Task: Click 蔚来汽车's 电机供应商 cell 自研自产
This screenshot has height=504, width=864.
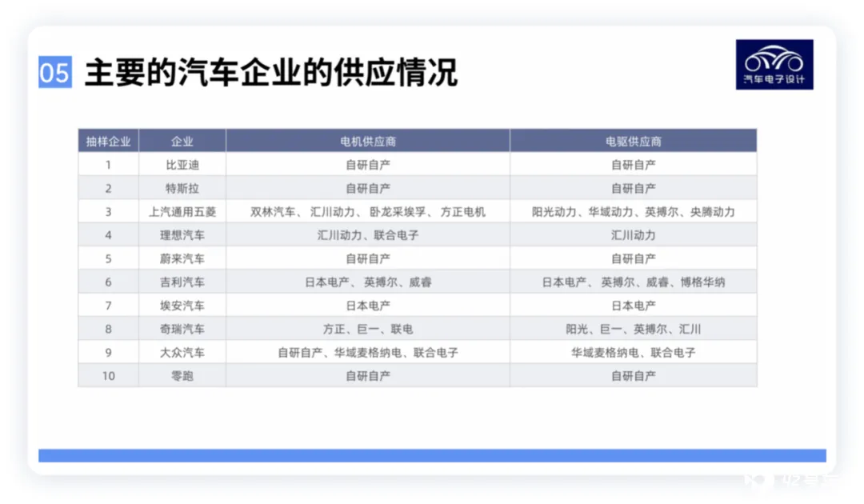Action: [x=368, y=258]
